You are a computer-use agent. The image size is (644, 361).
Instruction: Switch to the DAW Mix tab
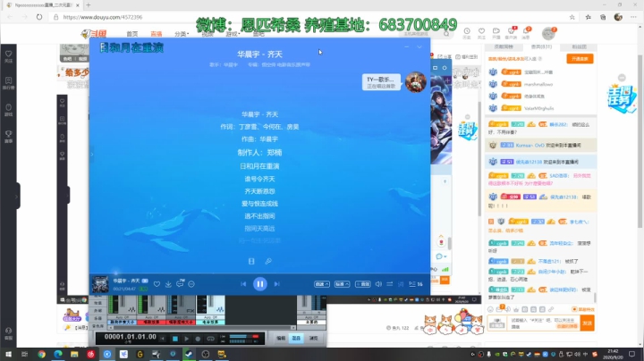pos(296,338)
